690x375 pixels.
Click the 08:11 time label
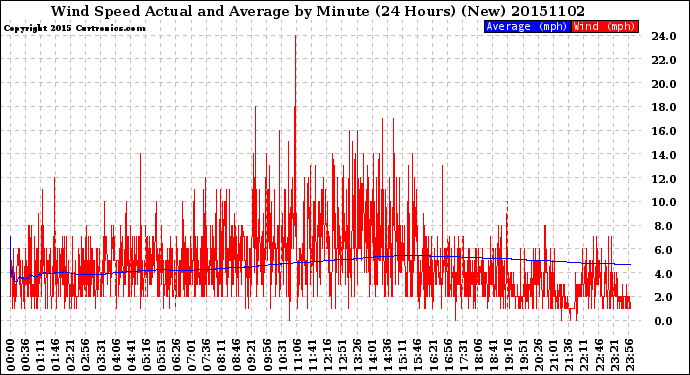pyautogui.click(x=222, y=355)
